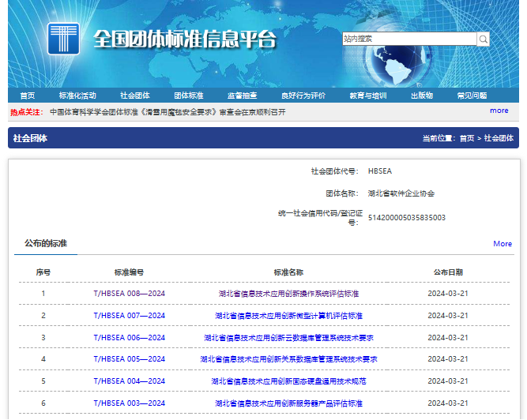
Task: Open 湖北省信息技术应用创新云数据库管理系统技术要求
Action: click(288, 338)
